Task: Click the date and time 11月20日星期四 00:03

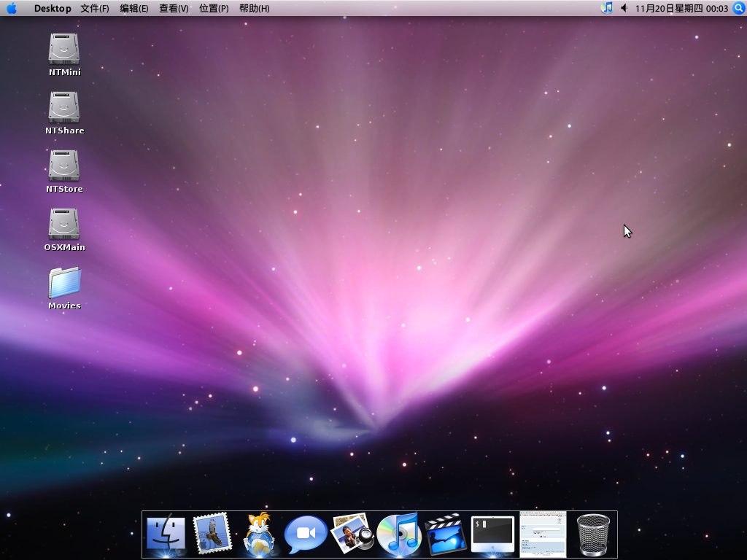Action: click(681, 9)
